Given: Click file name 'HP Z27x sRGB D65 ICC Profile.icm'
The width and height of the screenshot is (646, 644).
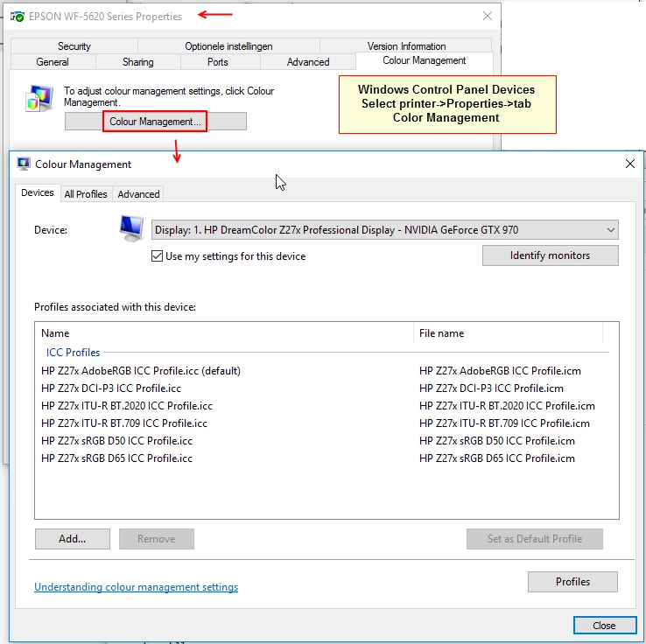Looking at the screenshot, I should pos(497,458).
